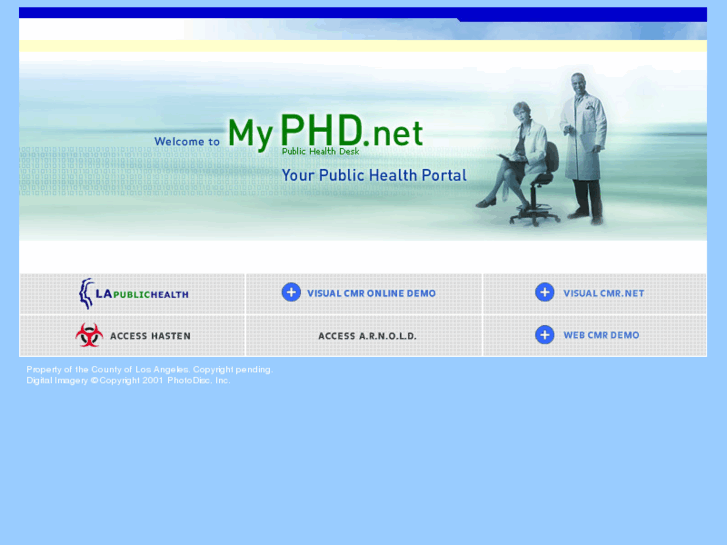Click the blue plus icon beside Visual CMR.NET
The height and width of the screenshot is (545, 727).
(x=544, y=292)
